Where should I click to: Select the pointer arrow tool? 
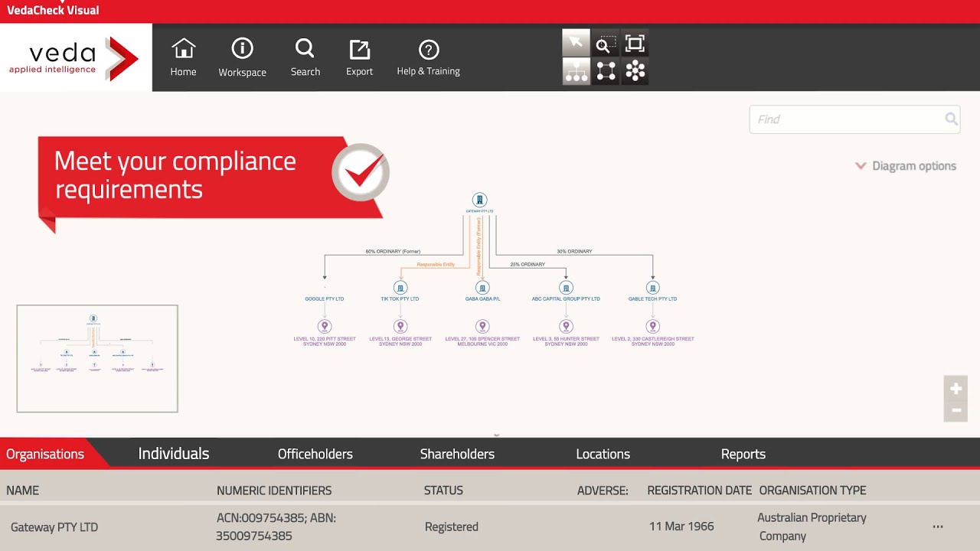coord(577,43)
